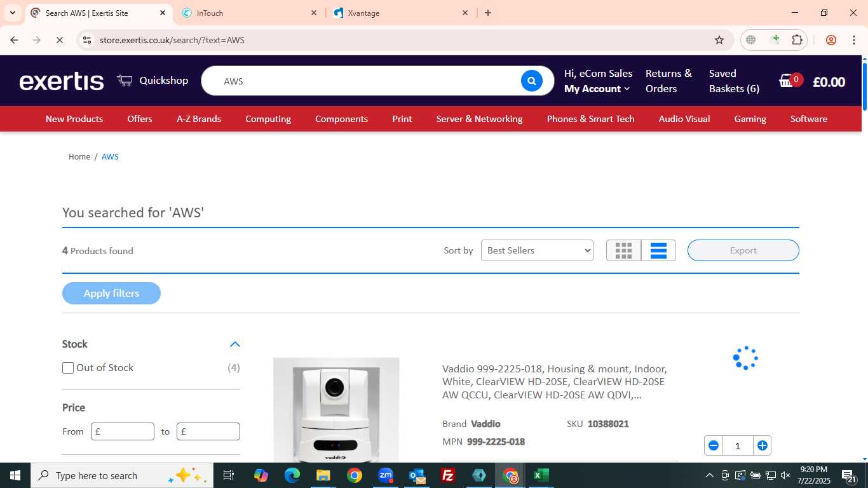
Task: Go to Home breadcrumb link
Action: (x=79, y=156)
